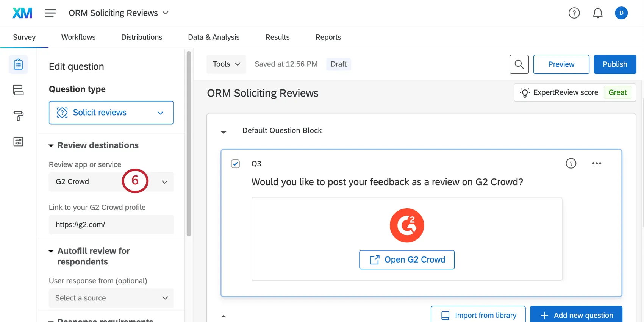Viewport: 644px width, 322px height.
Task: Switch to the Results tab
Action: (x=277, y=37)
